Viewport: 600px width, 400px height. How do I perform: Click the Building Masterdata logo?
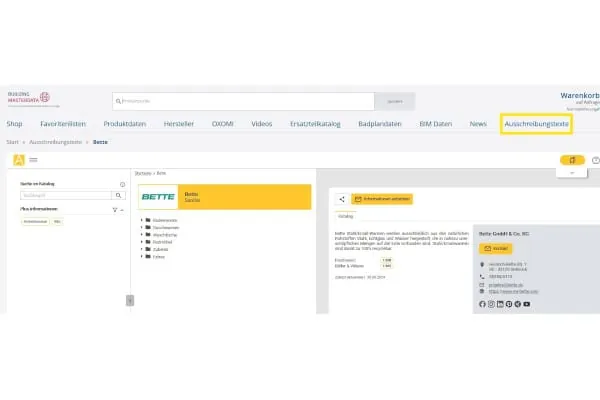[x=33, y=99]
